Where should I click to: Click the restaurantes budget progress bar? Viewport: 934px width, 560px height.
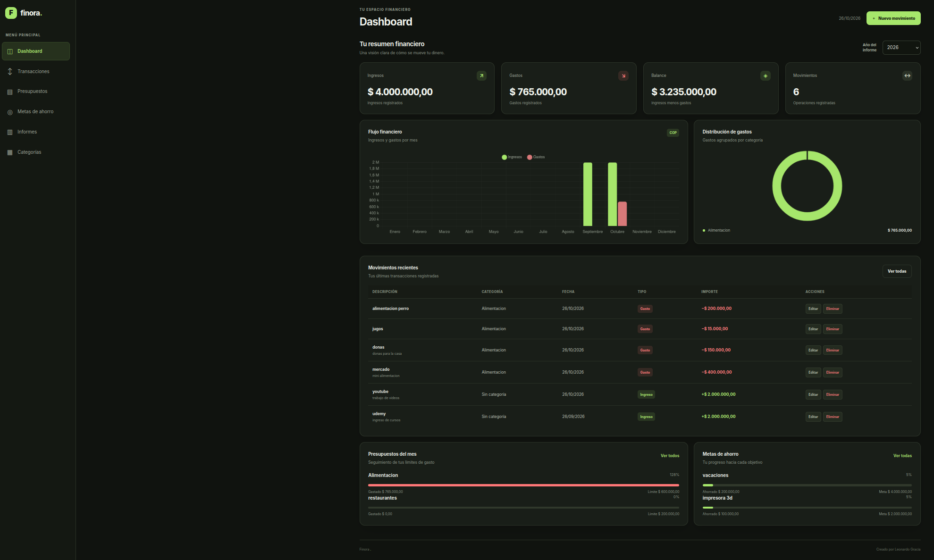pyautogui.click(x=523, y=508)
